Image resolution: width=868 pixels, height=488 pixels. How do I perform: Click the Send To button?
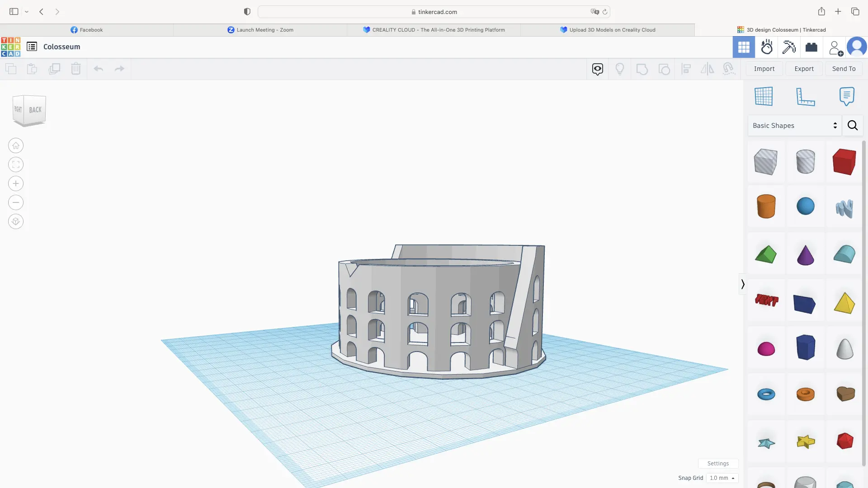844,69
